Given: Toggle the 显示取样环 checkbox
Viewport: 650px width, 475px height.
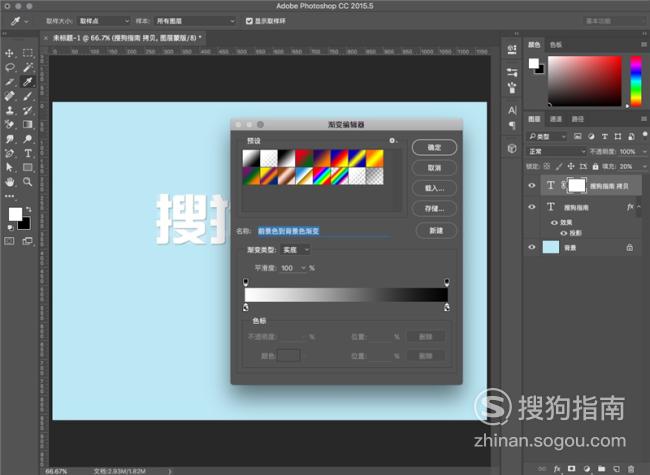Looking at the screenshot, I should pyautogui.click(x=249, y=21).
